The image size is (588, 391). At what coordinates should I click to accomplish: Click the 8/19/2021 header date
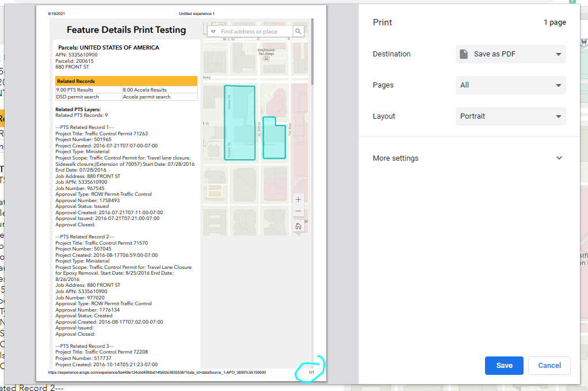[x=56, y=13]
